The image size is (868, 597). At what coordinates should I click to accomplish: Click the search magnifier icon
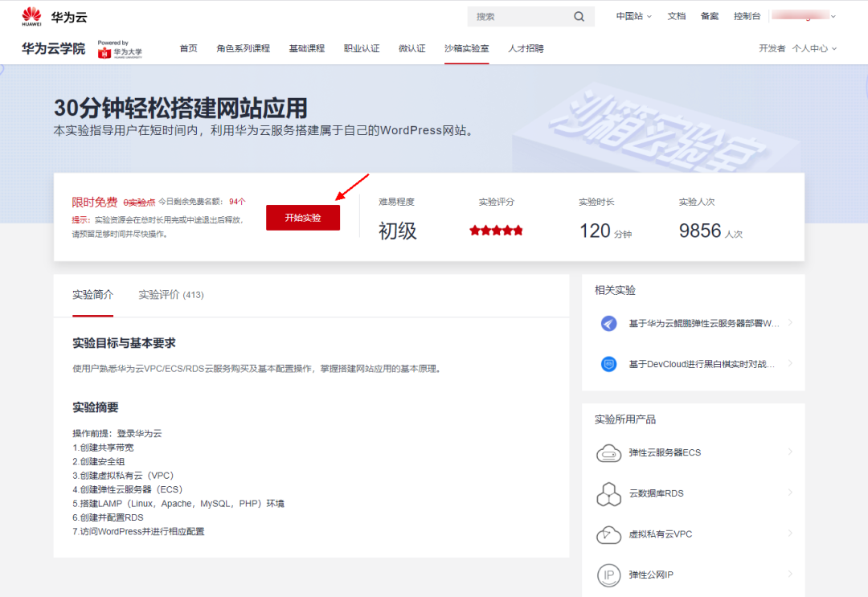click(579, 17)
